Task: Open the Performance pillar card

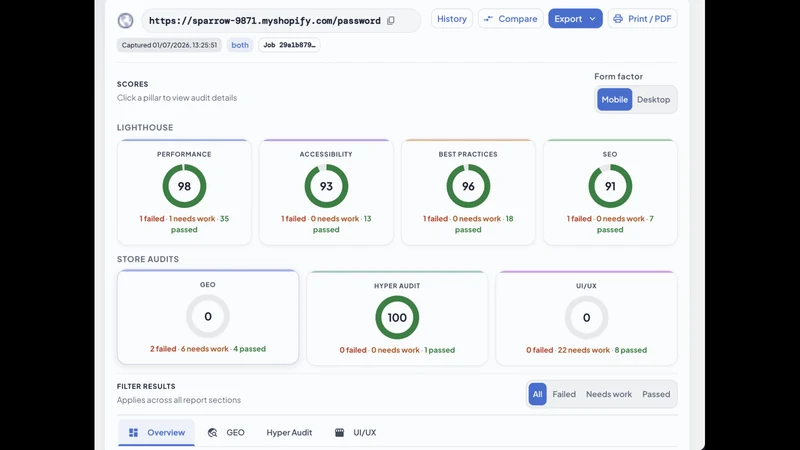Action: click(184, 192)
